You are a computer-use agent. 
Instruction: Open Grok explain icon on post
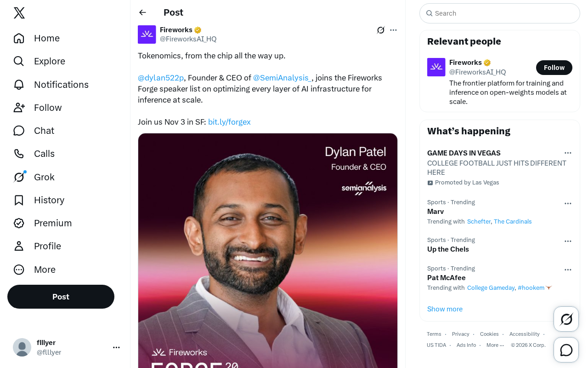(x=381, y=30)
